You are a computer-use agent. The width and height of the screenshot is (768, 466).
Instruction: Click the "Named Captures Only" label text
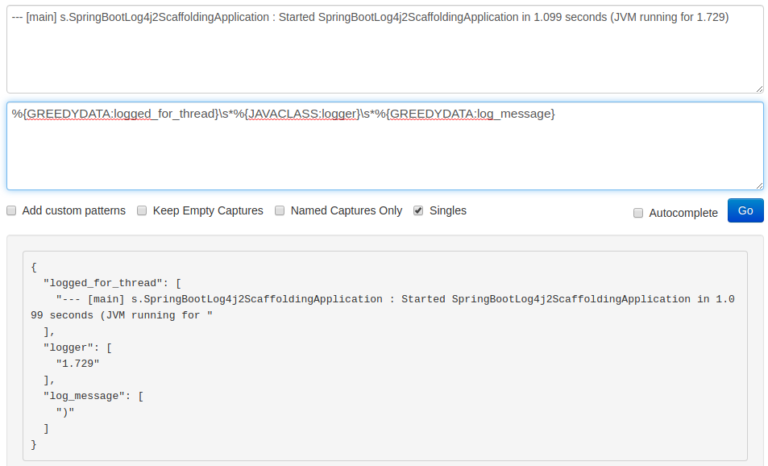click(x=346, y=211)
